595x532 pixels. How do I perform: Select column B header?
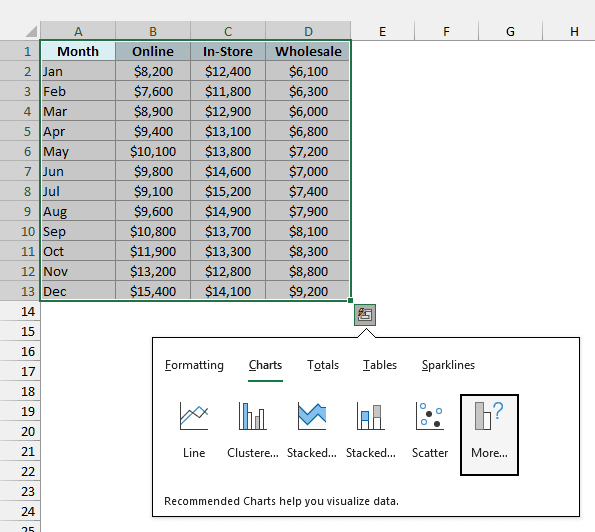153,31
